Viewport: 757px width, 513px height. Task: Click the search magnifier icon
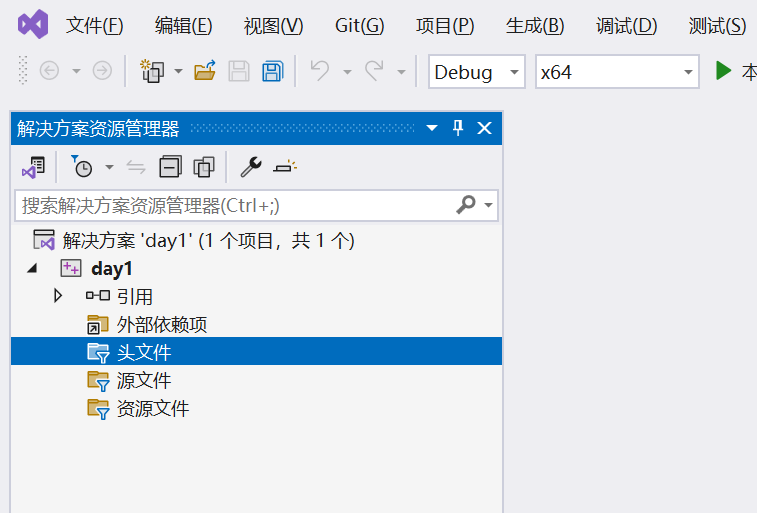466,205
